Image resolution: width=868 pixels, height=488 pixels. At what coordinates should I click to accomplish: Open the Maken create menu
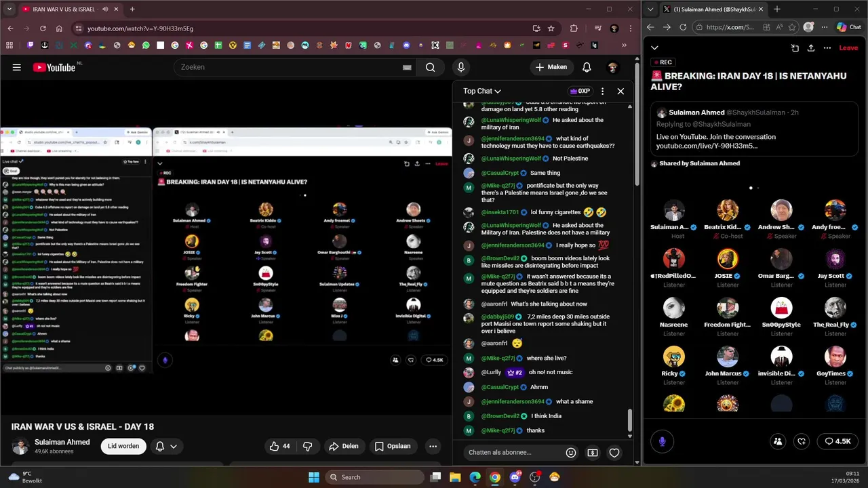(x=551, y=67)
